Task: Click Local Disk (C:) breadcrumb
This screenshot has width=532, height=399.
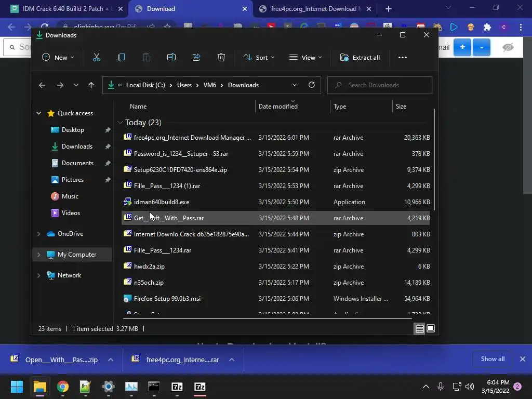Action: click(x=145, y=85)
